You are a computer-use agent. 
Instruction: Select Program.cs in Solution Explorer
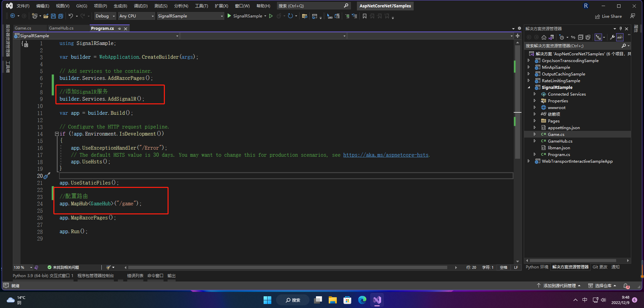click(559, 154)
